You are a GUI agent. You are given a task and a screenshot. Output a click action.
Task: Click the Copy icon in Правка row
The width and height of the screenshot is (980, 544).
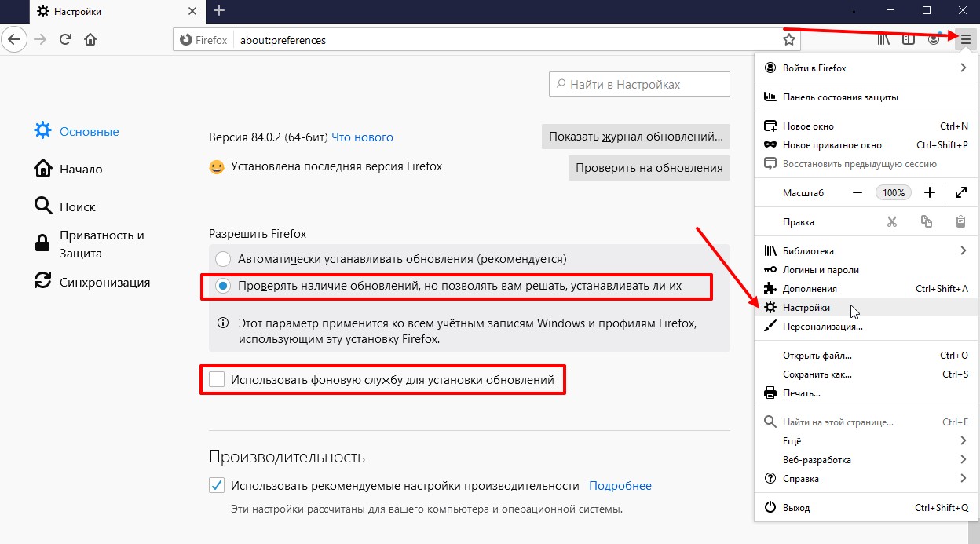click(x=927, y=222)
